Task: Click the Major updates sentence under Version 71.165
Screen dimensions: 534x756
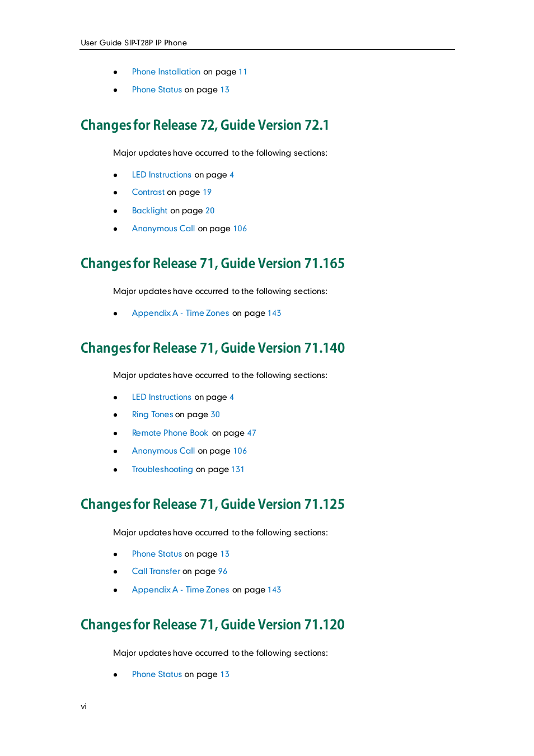Action: coord(220,291)
